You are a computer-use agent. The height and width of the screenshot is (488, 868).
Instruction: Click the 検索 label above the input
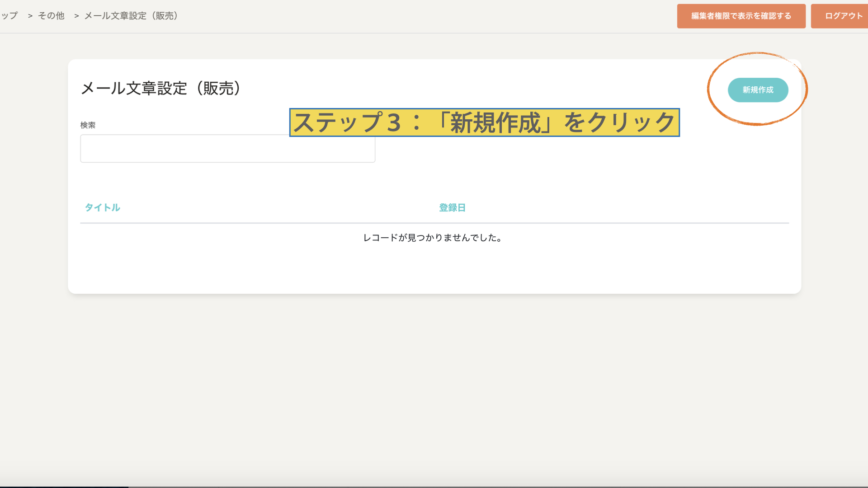[x=88, y=125]
